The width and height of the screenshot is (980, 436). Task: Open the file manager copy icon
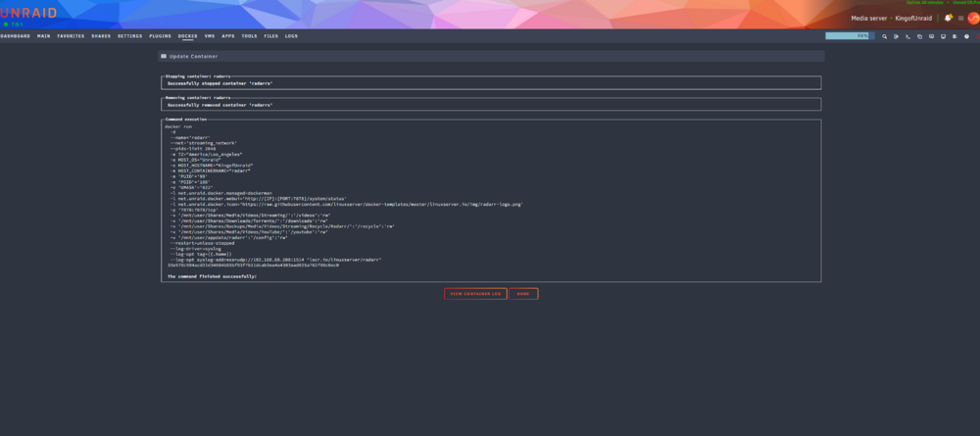pyautogui.click(x=919, y=36)
